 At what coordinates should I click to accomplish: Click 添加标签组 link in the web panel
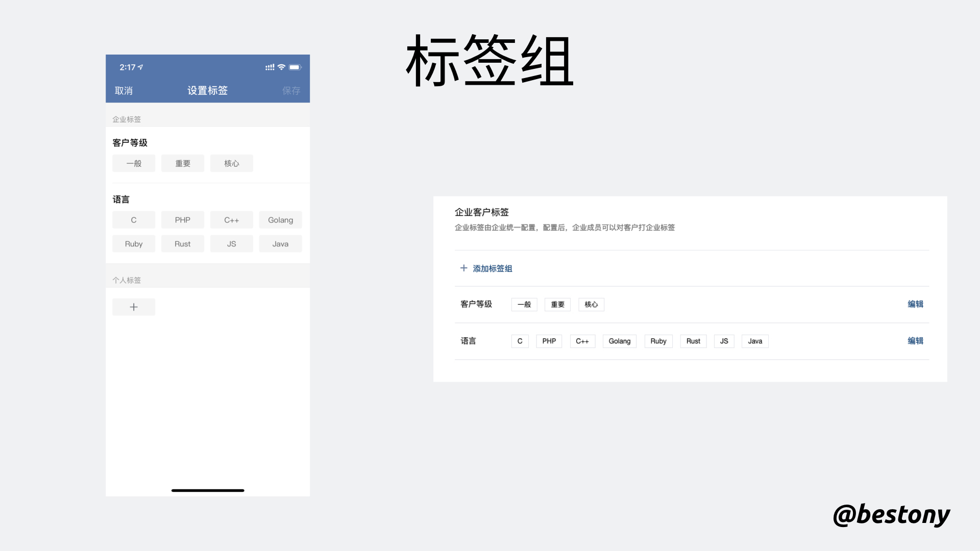(492, 268)
